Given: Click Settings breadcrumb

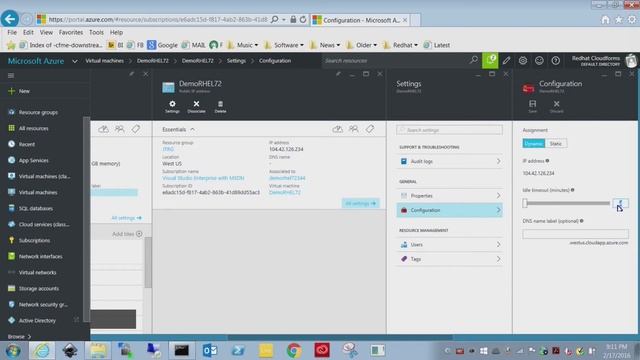Looking at the screenshot, I should click(x=236, y=61).
